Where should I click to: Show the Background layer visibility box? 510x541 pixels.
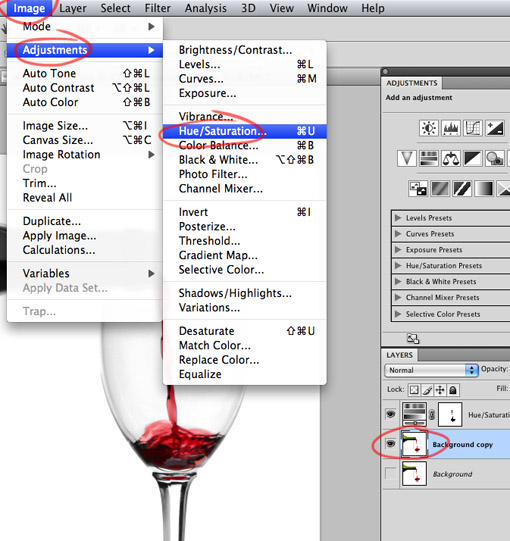coord(391,473)
